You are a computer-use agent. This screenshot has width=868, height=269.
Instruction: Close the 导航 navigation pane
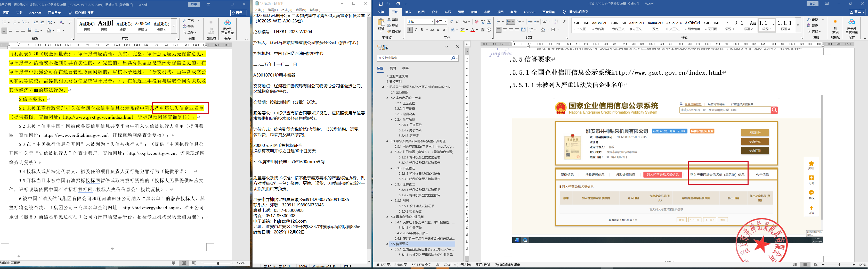(457, 47)
